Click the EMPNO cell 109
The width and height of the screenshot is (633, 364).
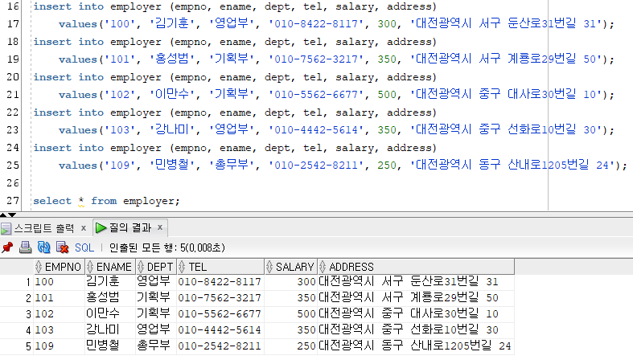(x=59, y=346)
